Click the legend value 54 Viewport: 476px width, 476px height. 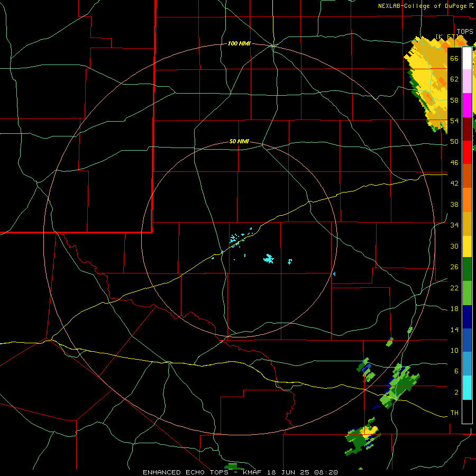point(454,121)
